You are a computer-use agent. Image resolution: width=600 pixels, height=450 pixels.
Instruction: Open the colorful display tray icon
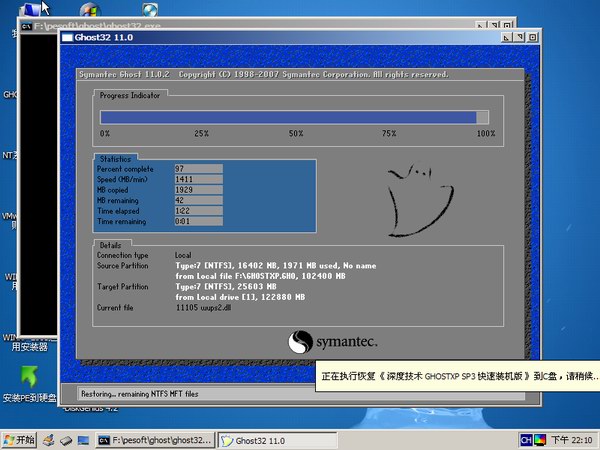pyautogui.click(x=540, y=440)
